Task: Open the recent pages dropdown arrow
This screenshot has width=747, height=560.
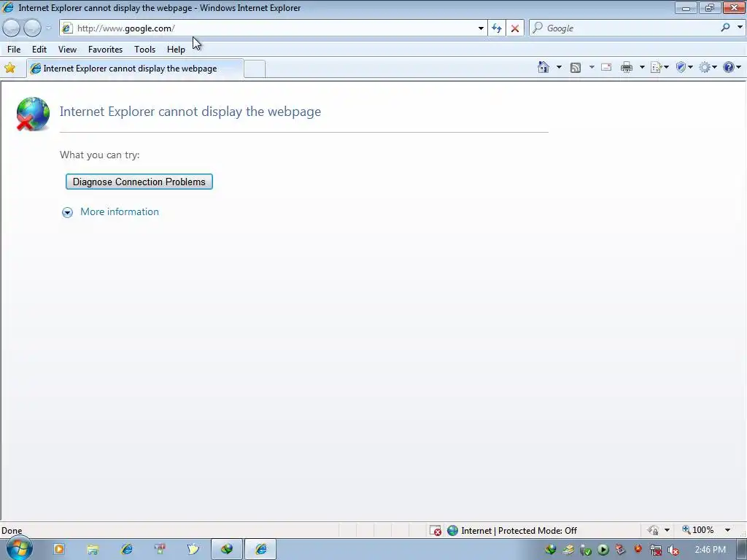Action: [49, 28]
